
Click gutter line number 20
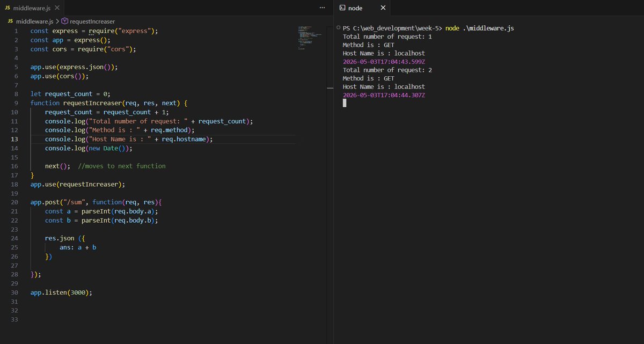tap(14, 202)
